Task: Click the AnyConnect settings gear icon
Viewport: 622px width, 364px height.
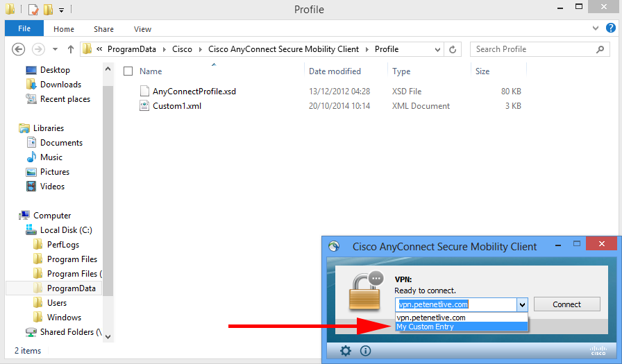Action: click(x=346, y=351)
